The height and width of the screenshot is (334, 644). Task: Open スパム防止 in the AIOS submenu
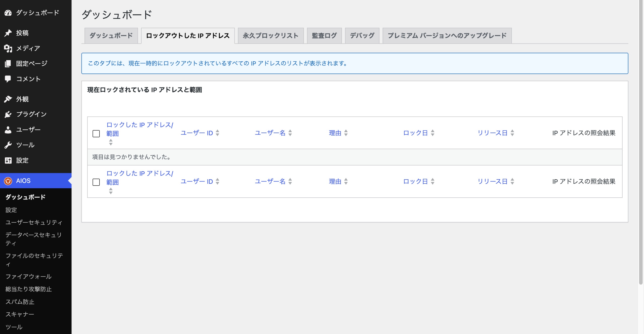(x=20, y=302)
